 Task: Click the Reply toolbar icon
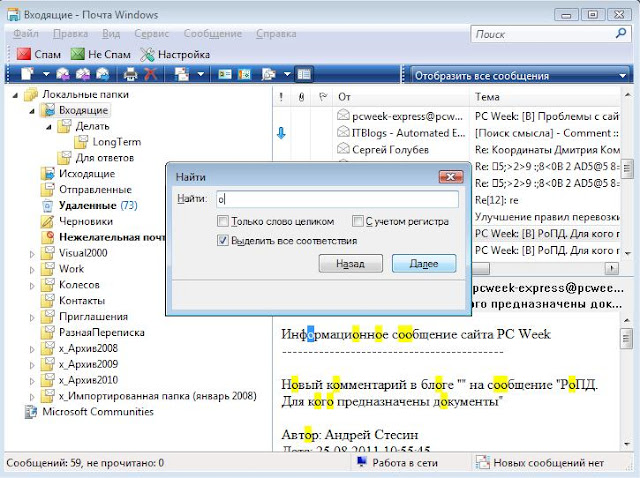coord(63,74)
